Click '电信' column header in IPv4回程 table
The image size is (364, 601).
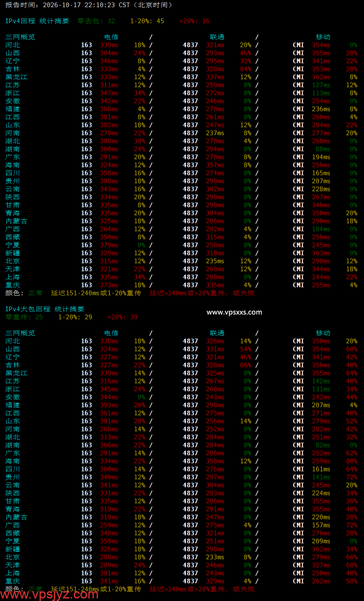(x=111, y=37)
